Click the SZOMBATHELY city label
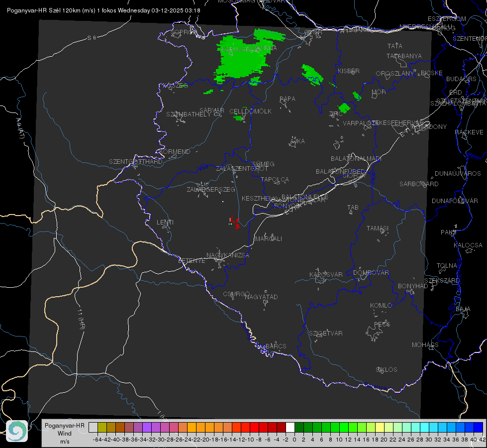 189,114
